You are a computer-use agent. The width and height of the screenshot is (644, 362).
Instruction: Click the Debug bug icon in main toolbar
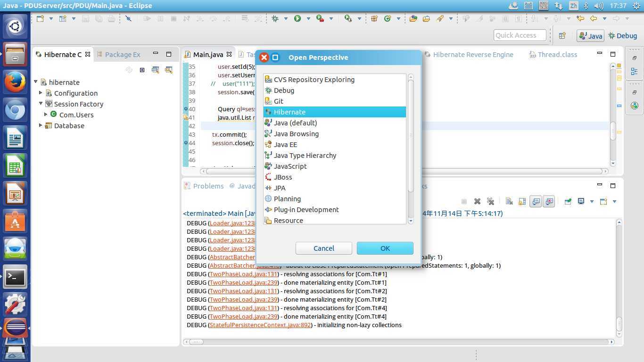275,18
